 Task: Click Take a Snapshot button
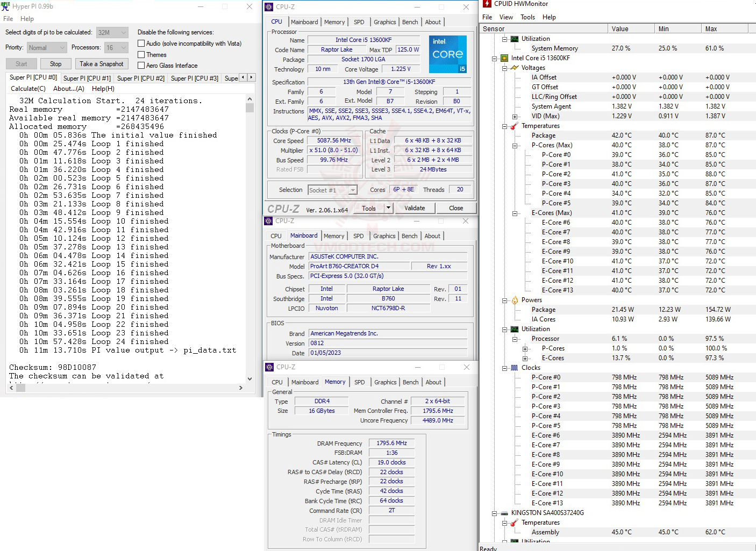pyautogui.click(x=102, y=64)
